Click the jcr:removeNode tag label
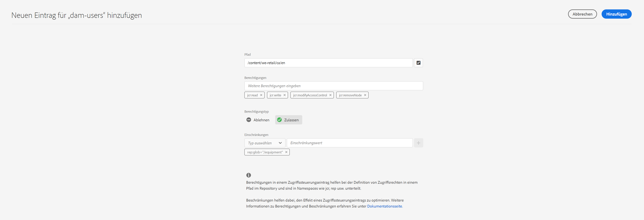Screen dimensions: 644x220 pos(350,95)
